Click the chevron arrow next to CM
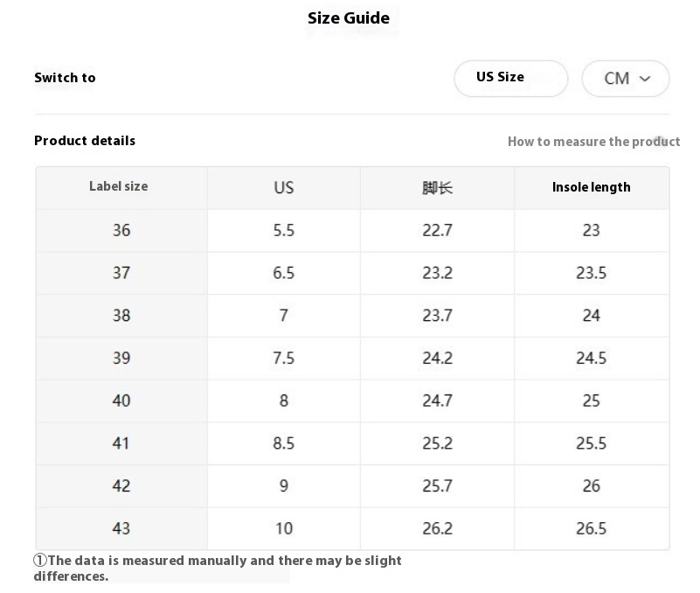The width and height of the screenshot is (700, 593). 645,79
